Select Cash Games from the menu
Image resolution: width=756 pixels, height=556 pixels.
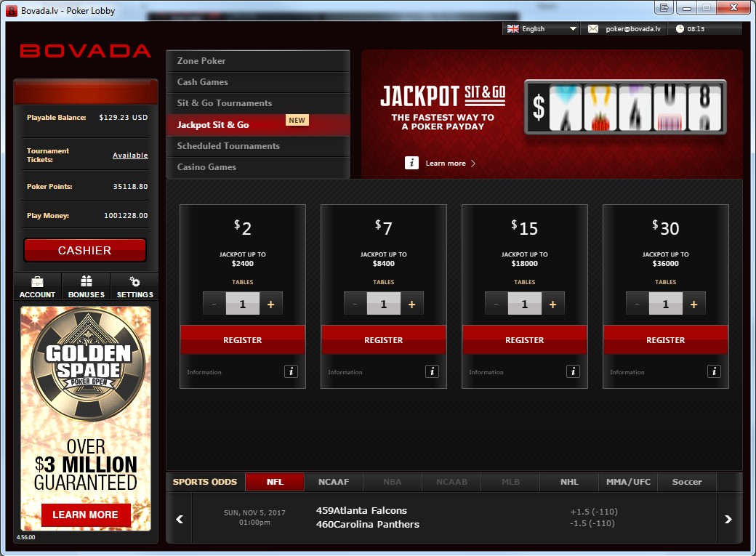[x=258, y=82]
